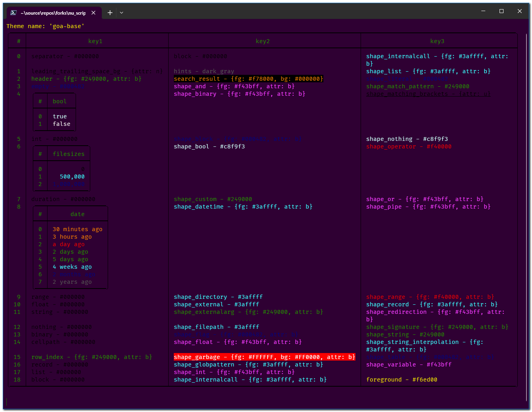Click the shape_directory - #3affff entry
The height and width of the screenshot is (412, 532).
tap(218, 297)
